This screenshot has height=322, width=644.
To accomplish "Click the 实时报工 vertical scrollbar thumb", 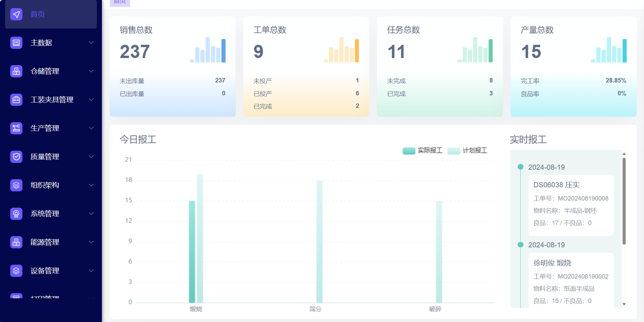I will (x=624, y=201).
